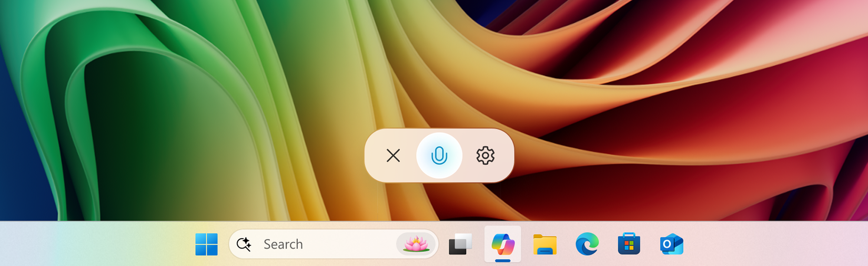Open the lotus flower search highlight
The image size is (868, 266).
click(x=416, y=244)
